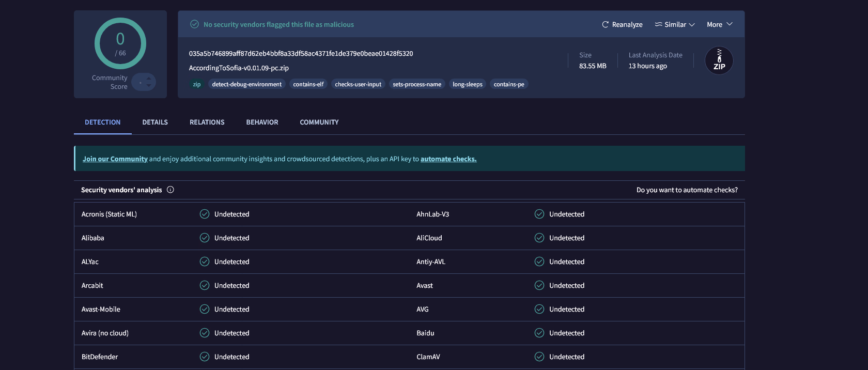Click the checkmark icon beside 'No security vendors flagged'
The image size is (868, 370).
(195, 24)
